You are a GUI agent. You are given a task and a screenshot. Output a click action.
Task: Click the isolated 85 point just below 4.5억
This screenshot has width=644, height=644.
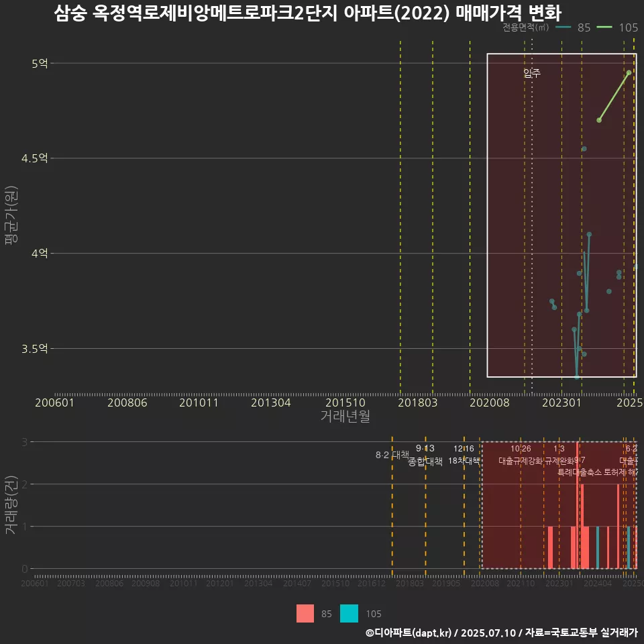584,149
